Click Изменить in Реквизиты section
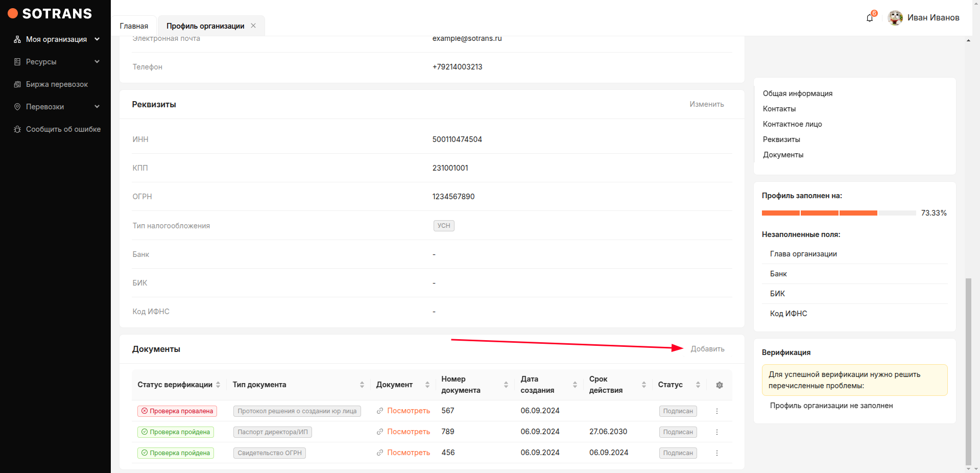This screenshot has width=980, height=473. (x=706, y=104)
